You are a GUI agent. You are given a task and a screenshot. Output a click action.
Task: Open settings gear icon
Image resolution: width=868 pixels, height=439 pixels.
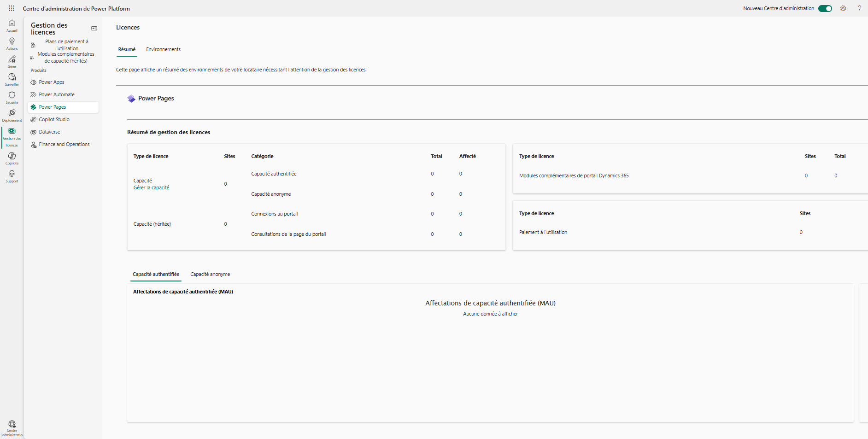click(x=843, y=8)
